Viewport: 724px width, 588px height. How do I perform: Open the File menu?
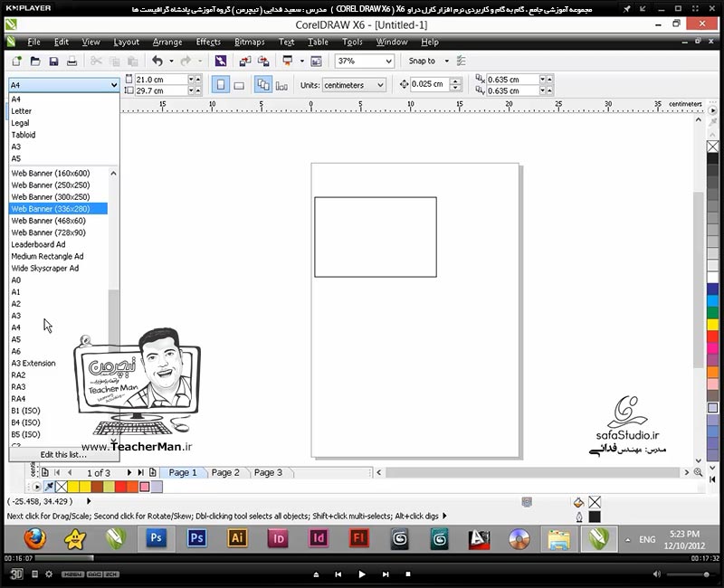coord(33,42)
